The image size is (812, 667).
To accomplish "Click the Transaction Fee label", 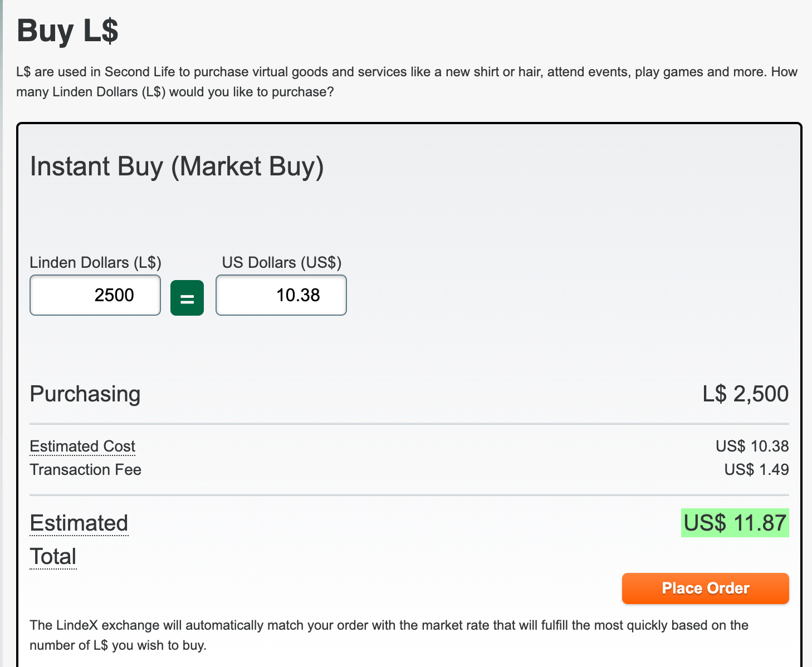I will tap(85, 470).
